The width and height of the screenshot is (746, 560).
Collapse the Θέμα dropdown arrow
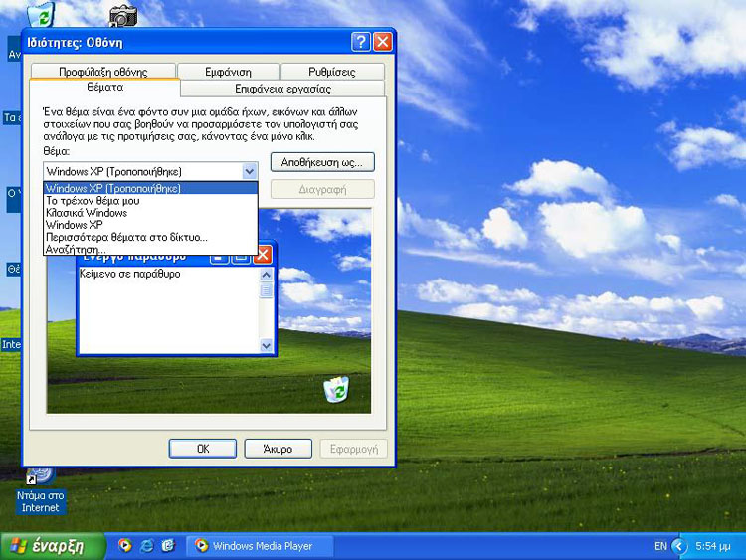[250, 171]
